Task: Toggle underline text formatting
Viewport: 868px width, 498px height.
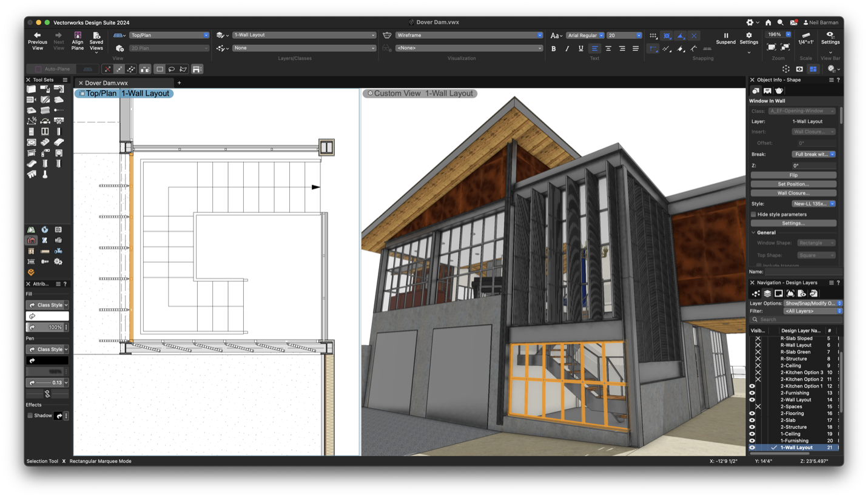Action: click(580, 49)
